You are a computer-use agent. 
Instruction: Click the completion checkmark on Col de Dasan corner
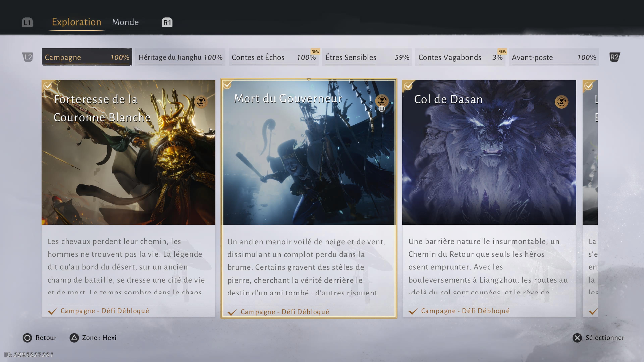tap(408, 86)
